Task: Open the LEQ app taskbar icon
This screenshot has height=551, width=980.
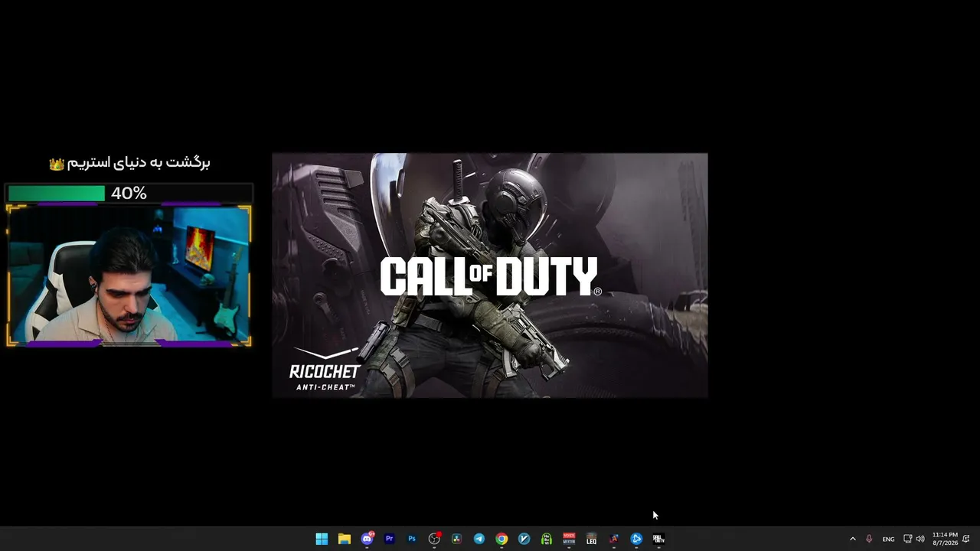Action: click(591, 539)
